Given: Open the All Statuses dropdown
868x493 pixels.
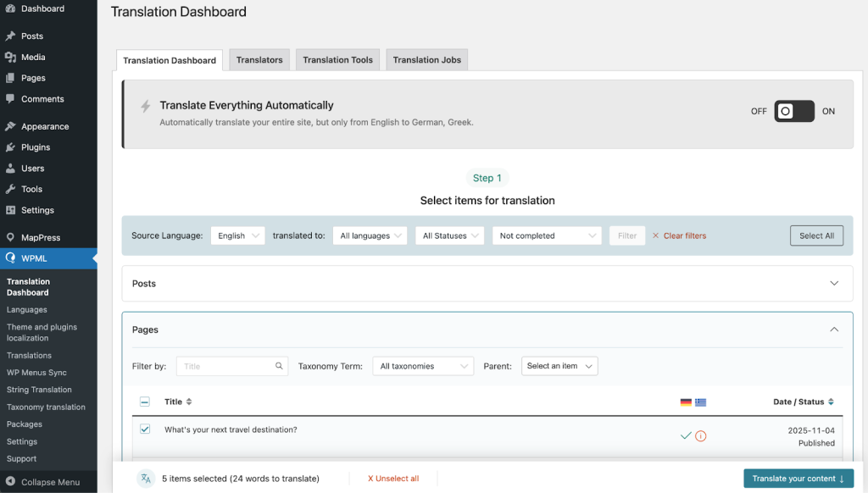Looking at the screenshot, I should click(x=449, y=235).
